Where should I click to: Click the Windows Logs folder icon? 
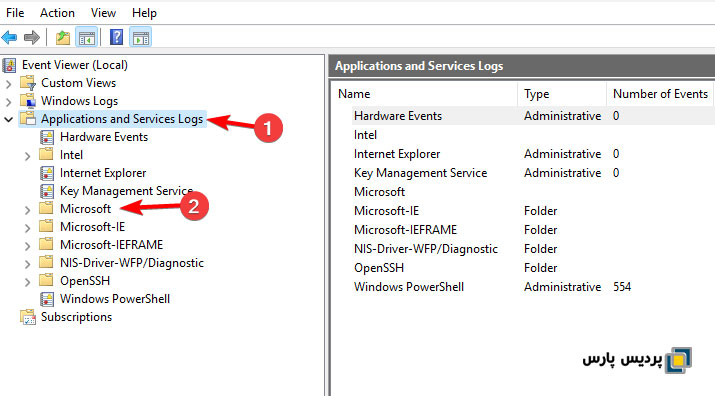[x=28, y=101]
